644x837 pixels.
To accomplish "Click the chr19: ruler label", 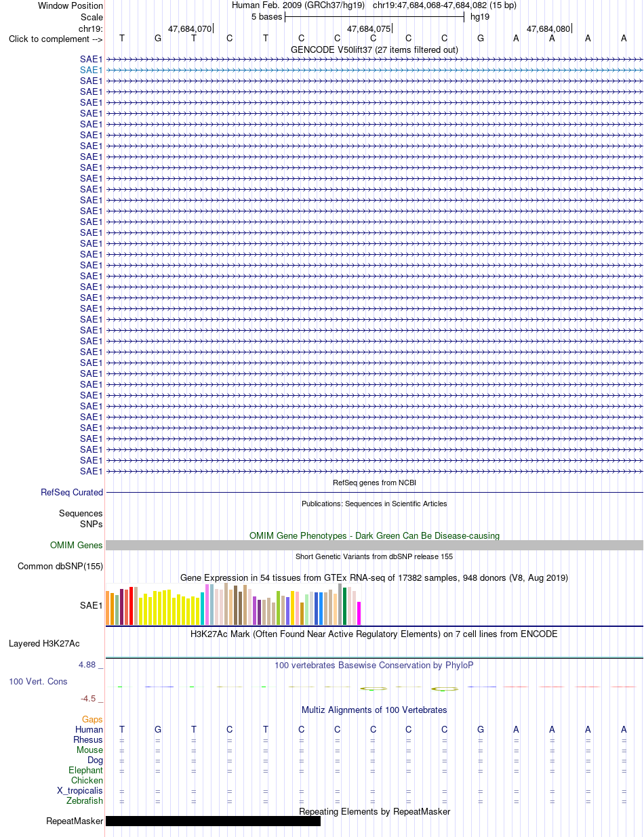I will pyautogui.click(x=91, y=28).
